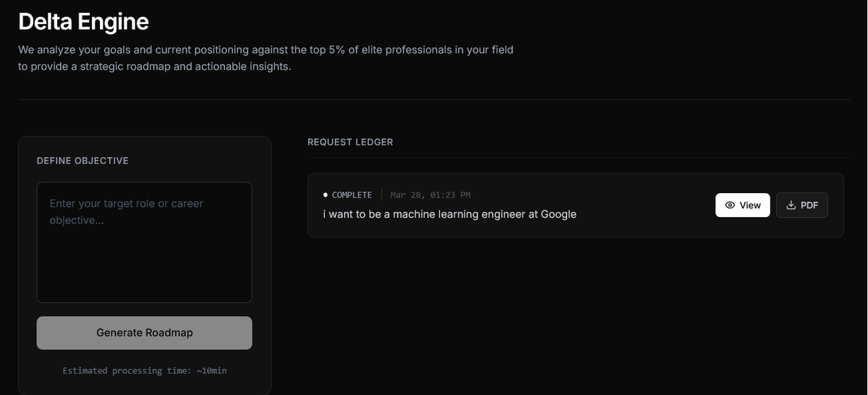Click the divider between COMPLETE and timestamp

382,195
